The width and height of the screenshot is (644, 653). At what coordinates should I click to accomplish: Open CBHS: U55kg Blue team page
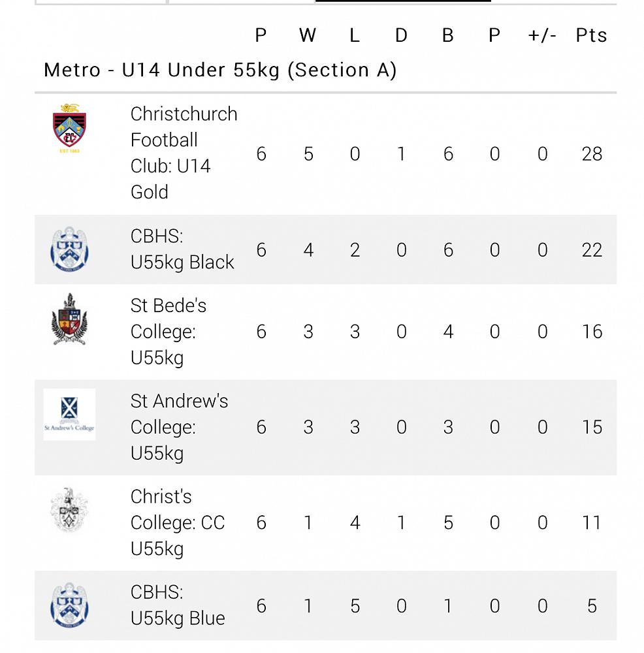click(x=177, y=605)
